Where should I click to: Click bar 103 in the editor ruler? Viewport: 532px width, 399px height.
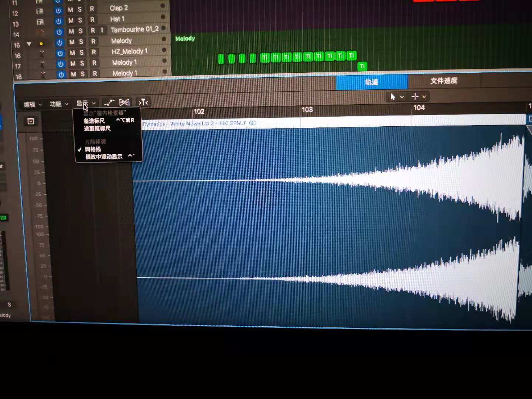pos(307,110)
